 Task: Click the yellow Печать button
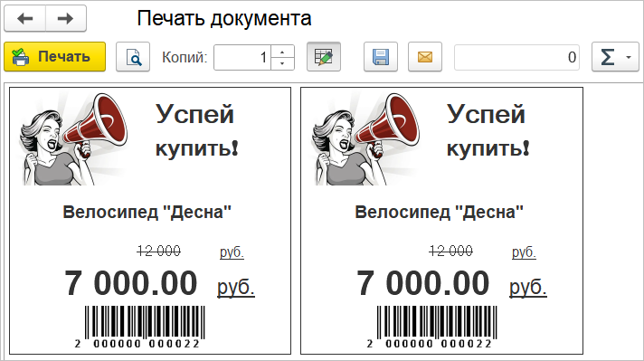[54, 57]
